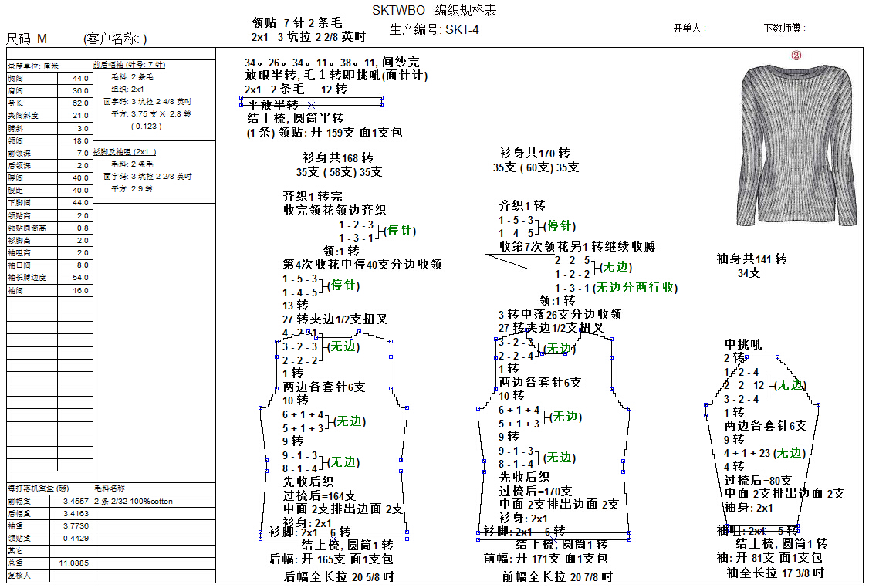The image size is (869, 588).
Task: Select the 夹阔斜度 value 21.0
Action: tap(80, 115)
